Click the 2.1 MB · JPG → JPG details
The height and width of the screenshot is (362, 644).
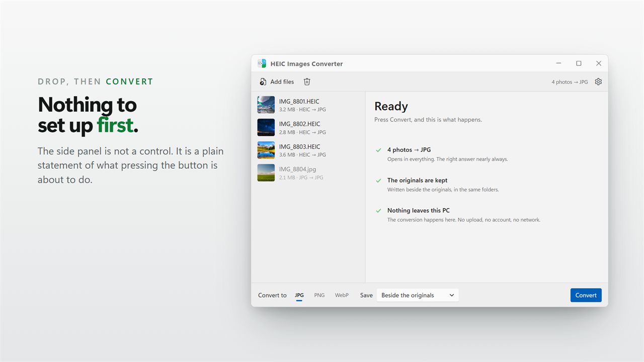(301, 177)
